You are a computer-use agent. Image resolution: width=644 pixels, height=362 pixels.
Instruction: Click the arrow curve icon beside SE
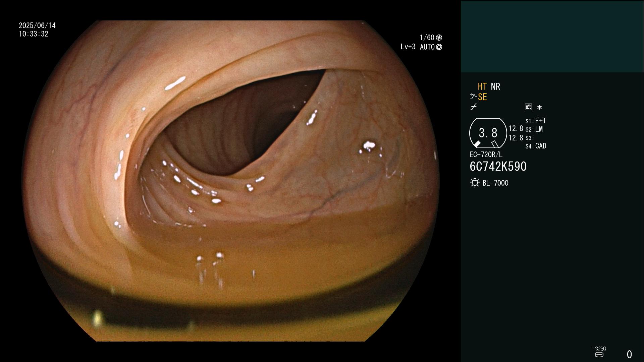tap(473, 97)
